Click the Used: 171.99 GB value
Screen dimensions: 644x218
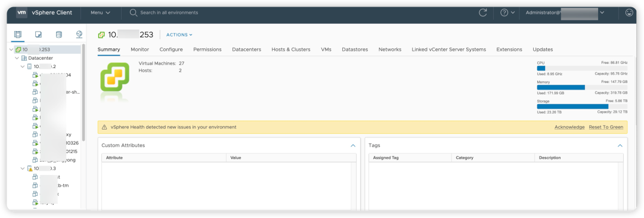pos(550,93)
